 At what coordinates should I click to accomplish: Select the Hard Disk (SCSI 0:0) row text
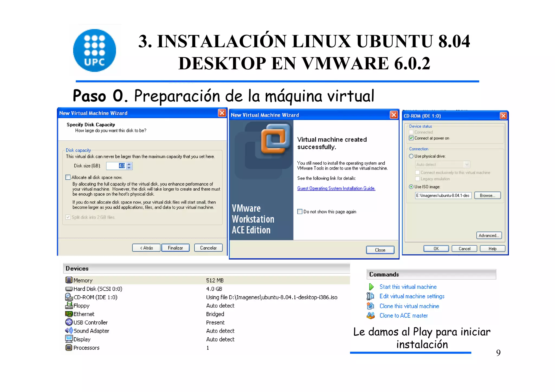click(x=98, y=289)
